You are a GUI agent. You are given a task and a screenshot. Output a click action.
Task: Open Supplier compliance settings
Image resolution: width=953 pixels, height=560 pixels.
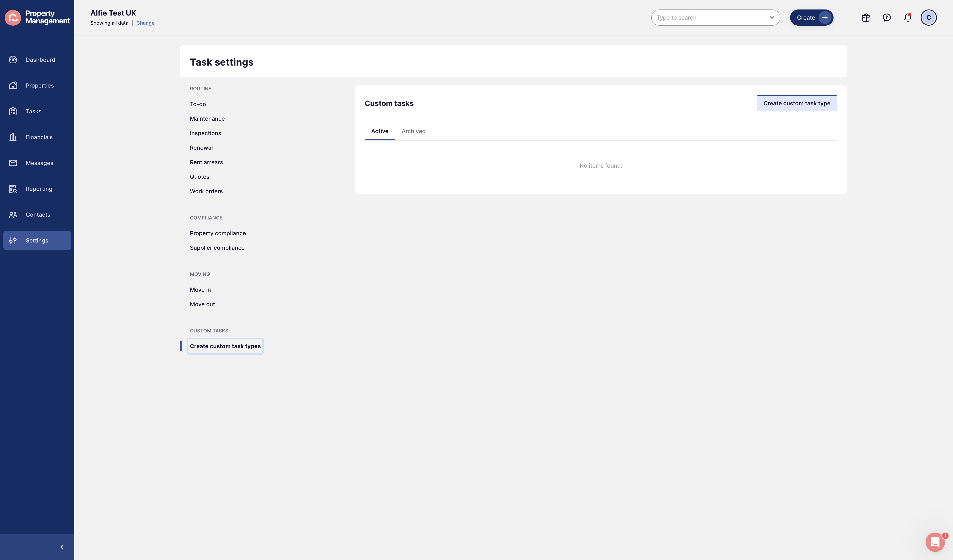click(217, 248)
